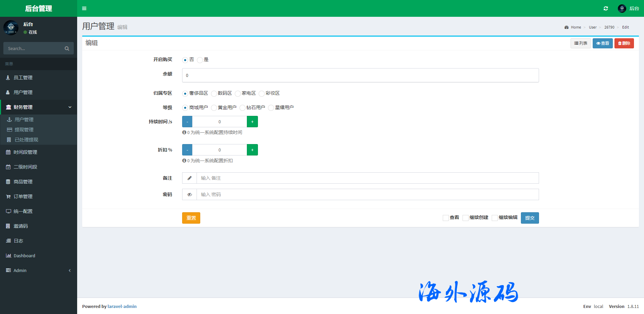This screenshot has width=644, height=314.
Task: Collapse the 财务管理 menu chevron
Action: point(70,107)
